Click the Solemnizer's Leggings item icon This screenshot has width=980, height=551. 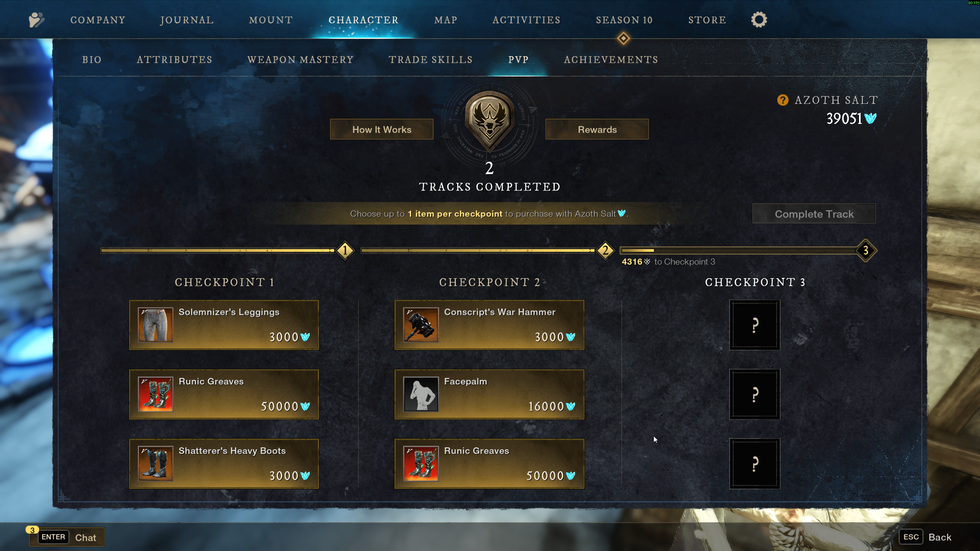coord(155,325)
